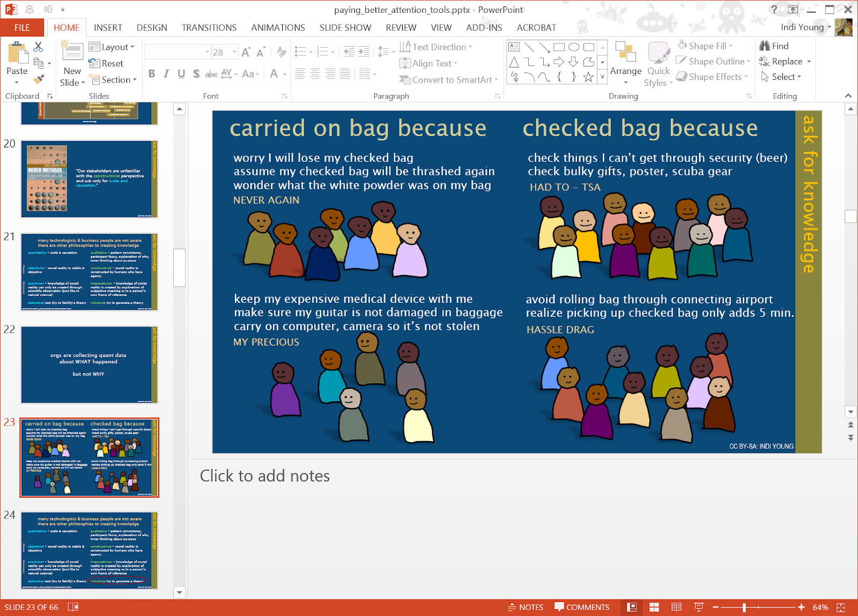Click the Increase Font Size icon
Viewport: 858px width, 616px height.
point(246,52)
